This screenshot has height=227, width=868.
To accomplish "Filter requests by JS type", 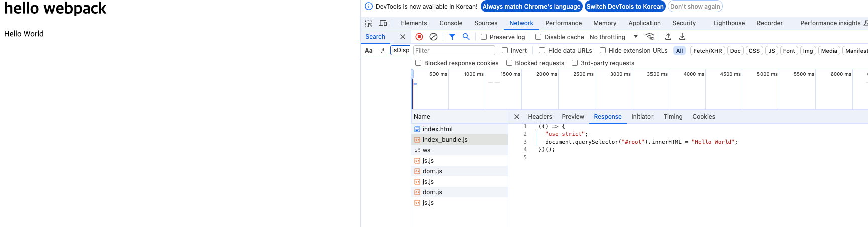I will click(772, 51).
